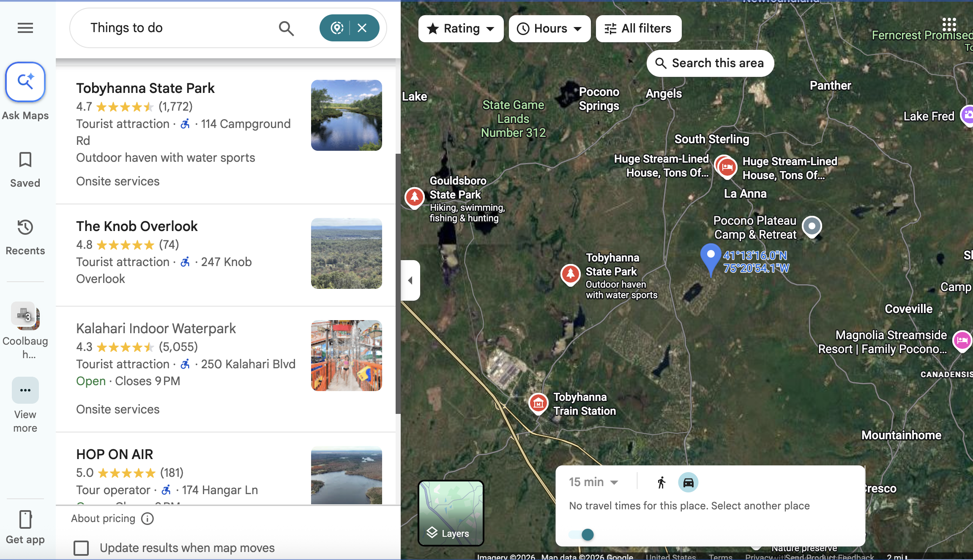Expand the 15 min travel time dropdown
The height and width of the screenshot is (560, 973).
593,482
